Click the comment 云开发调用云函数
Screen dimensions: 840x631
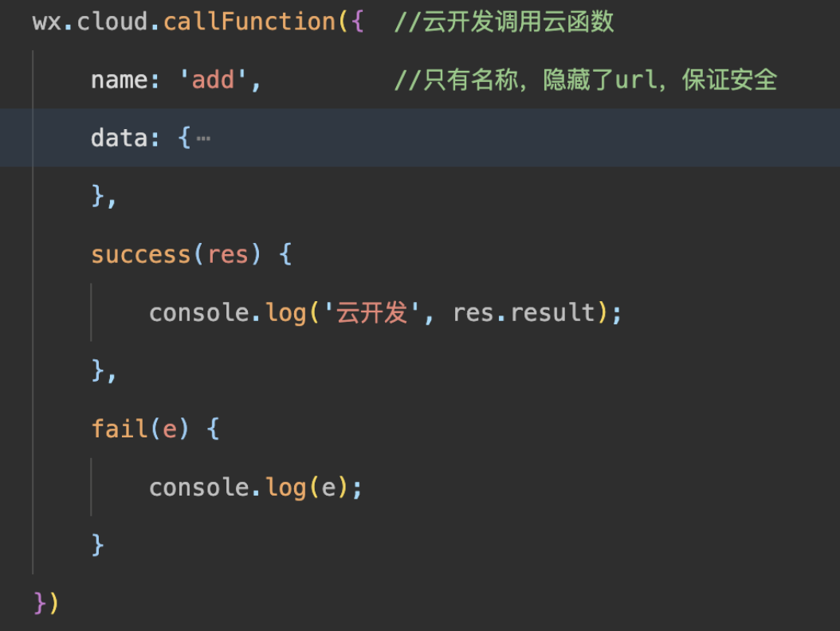coord(504,22)
